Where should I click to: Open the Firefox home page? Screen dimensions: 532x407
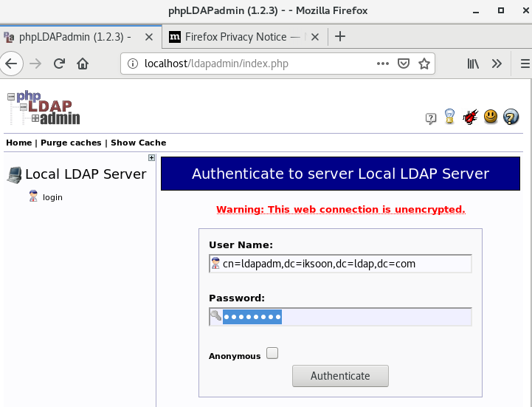[x=83, y=64]
